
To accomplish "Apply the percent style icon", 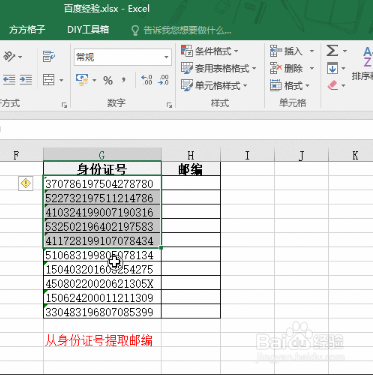I will [x=108, y=80].
